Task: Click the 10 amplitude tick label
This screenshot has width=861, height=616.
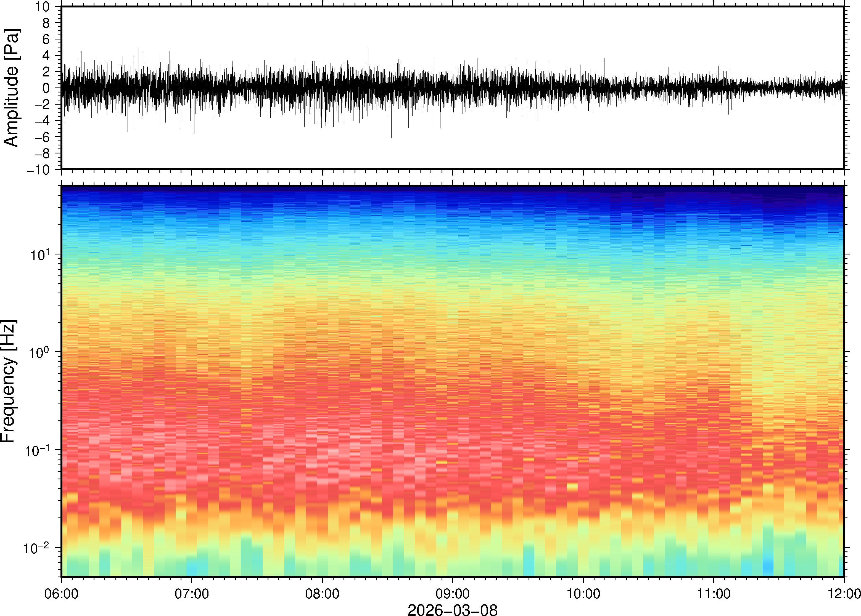Action: (43, 7)
